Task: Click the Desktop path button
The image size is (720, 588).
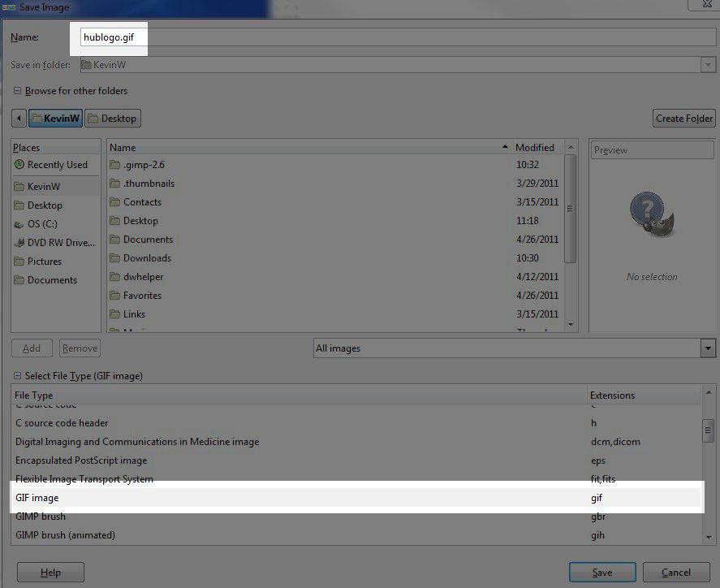Action: click(x=112, y=119)
